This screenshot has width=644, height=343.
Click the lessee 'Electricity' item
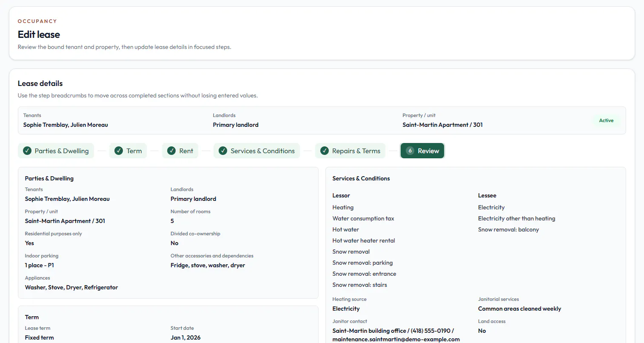click(x=491, y=207)
